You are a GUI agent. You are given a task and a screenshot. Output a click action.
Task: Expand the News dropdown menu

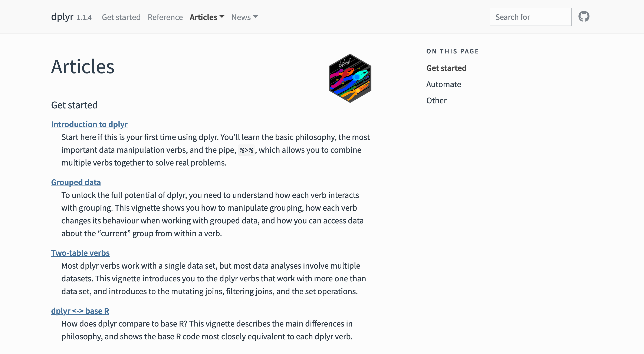coord(244,17)
